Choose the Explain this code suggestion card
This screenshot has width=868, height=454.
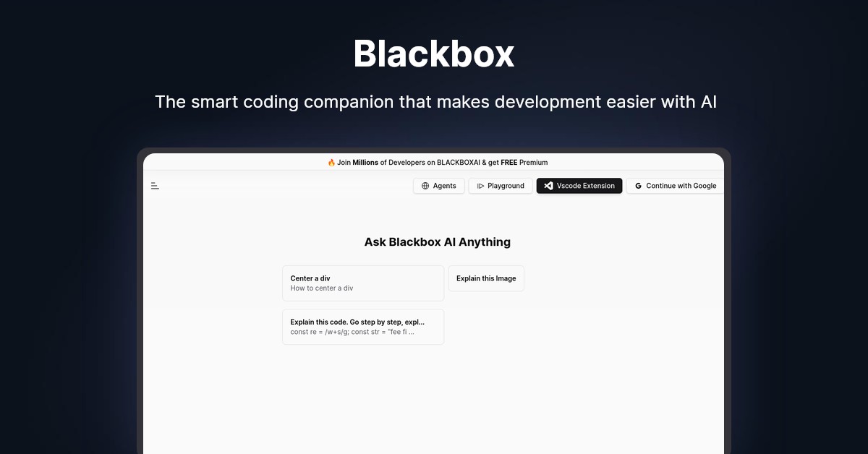(363, 327)
